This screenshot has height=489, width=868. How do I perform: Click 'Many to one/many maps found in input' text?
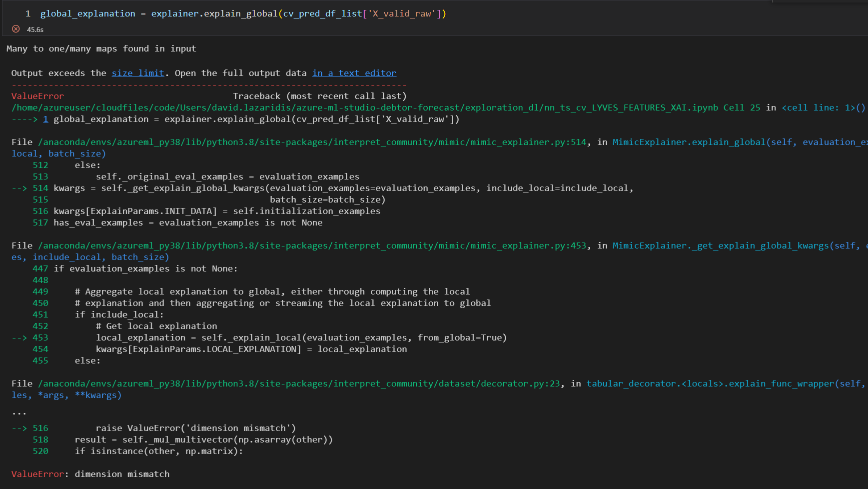point(101,48)
